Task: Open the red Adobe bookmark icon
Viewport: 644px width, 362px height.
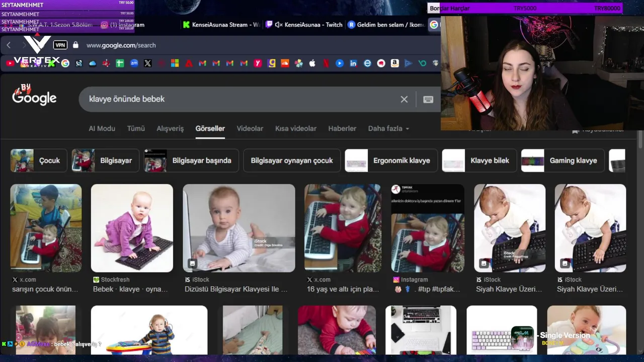Action: pos(189,63)
